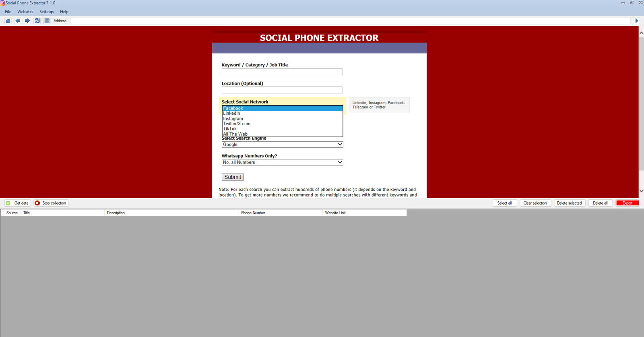The width and height of the screenshot is (644, 337).
Task: Open the Whatsapp Numbers Only dropdown
Action: pyautogui.click(x=282, y=162)
